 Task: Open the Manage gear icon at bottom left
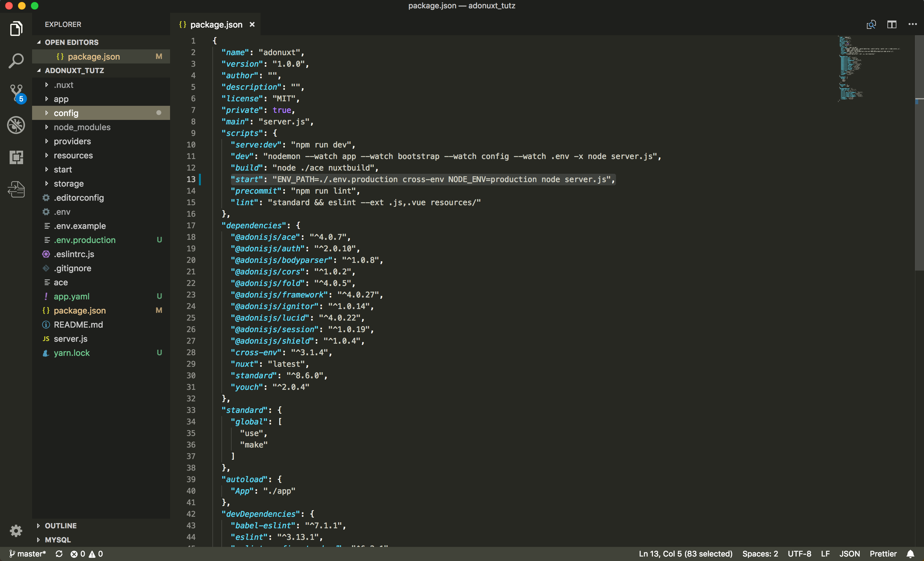pyautogui.click(x=16, y=531)
